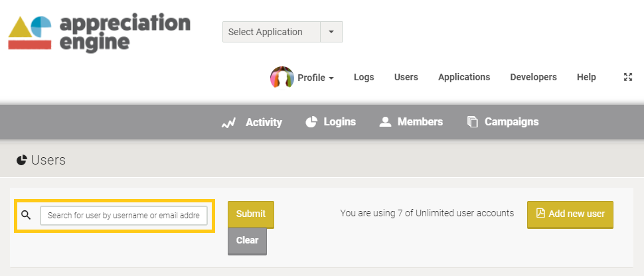Open the Applications menu item
The image size is (644, 276).
[x=464, y=77]
